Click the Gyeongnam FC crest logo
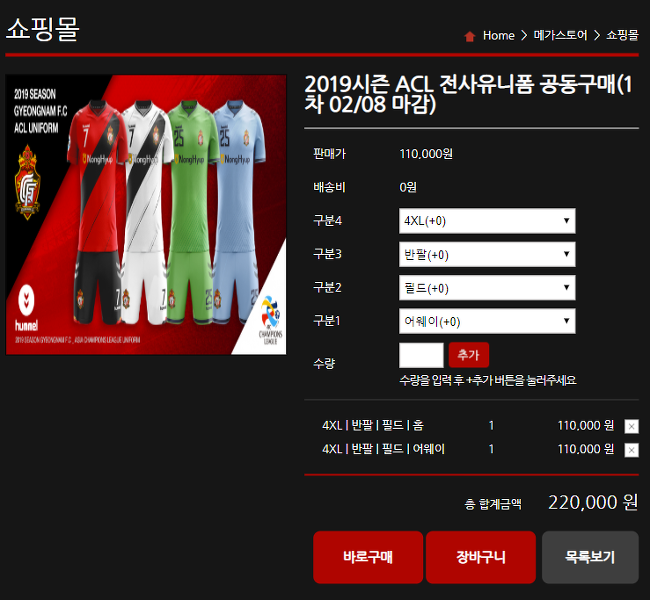Image resolution: width=650 pixels, height=600 pixels. 27,182
